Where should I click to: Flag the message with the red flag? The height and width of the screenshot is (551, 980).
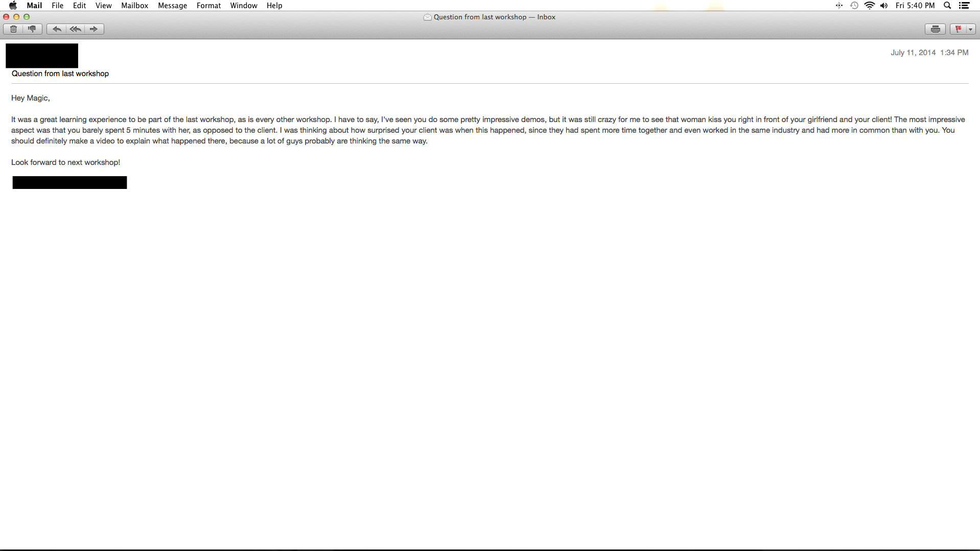(958, 29)
